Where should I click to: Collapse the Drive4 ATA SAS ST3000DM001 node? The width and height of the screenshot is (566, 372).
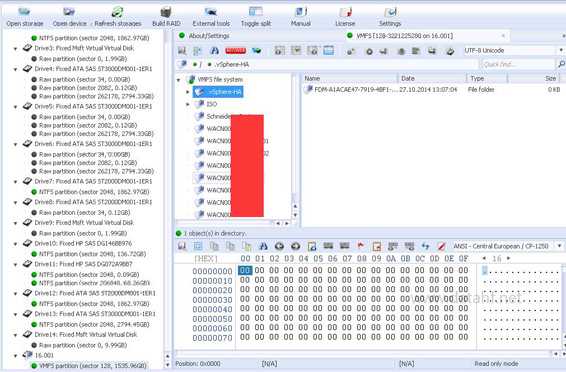[x=15, y=69]
